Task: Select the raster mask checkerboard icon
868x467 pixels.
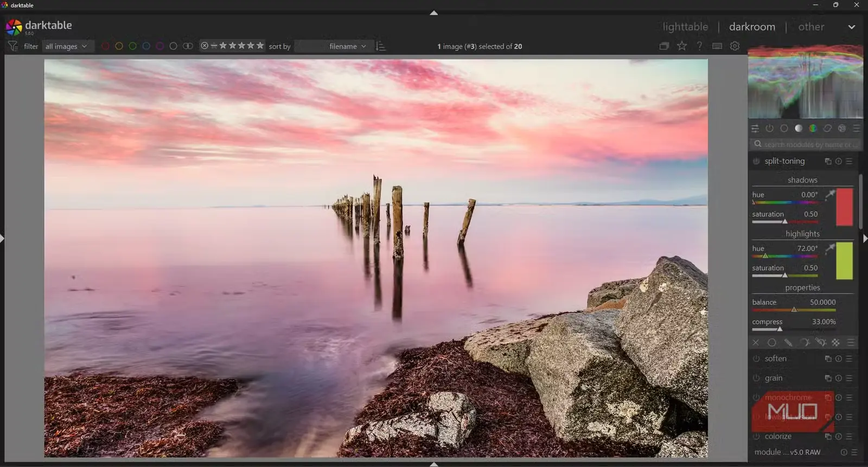Action: 836,343
